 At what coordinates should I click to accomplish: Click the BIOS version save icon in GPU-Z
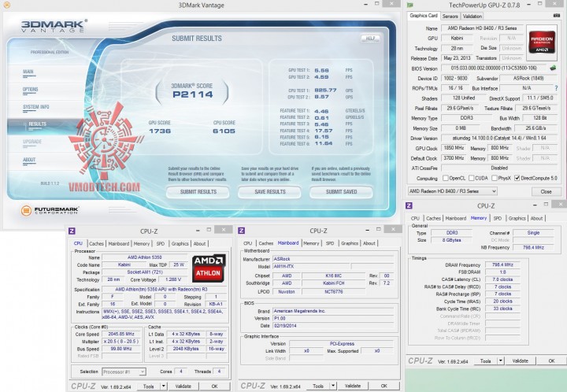point(553,68)
